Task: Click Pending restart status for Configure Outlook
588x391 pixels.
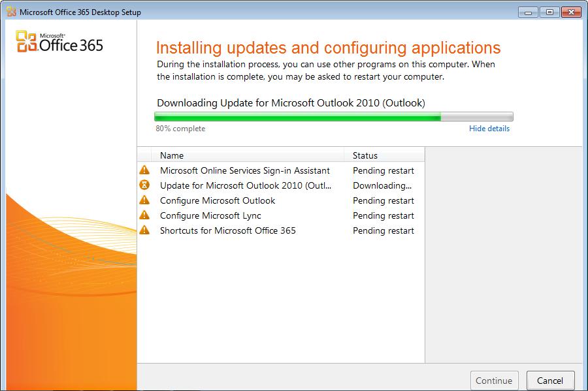Action: (384, 200)
